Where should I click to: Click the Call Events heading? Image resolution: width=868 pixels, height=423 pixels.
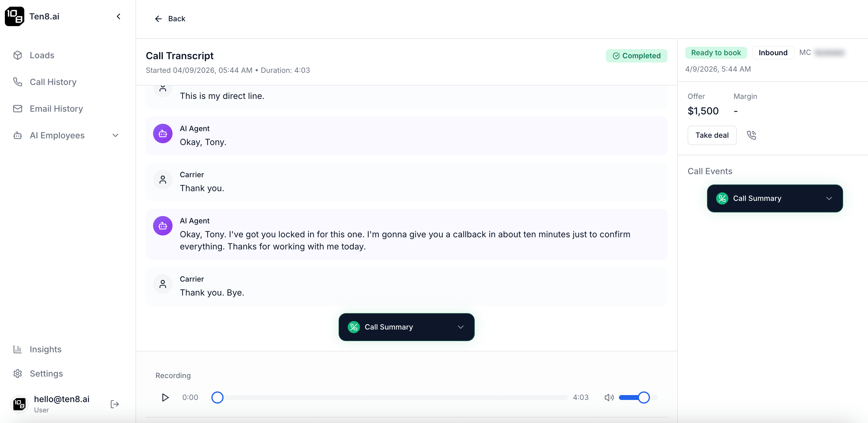710,171
